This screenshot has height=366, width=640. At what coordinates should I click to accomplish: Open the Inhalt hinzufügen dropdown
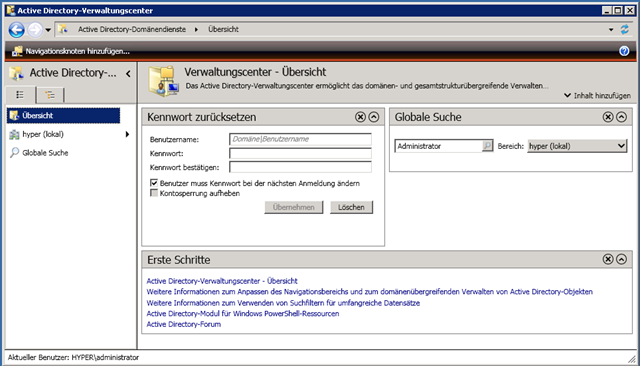598,95
